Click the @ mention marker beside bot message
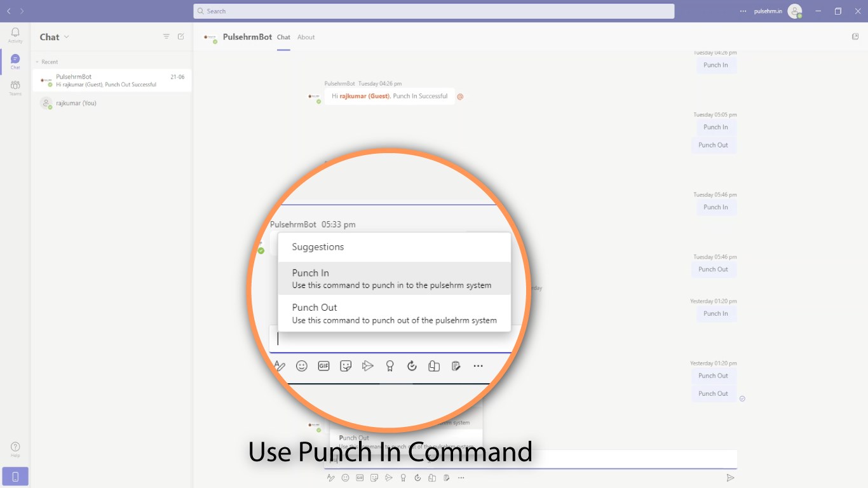 coord(460,97)
